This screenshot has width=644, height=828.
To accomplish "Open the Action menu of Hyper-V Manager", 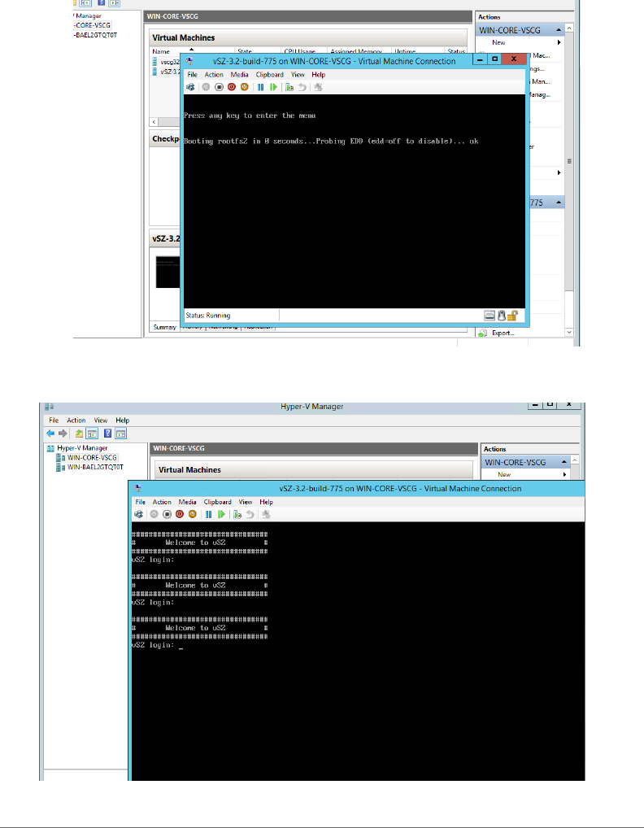I will tap(76, 421).
